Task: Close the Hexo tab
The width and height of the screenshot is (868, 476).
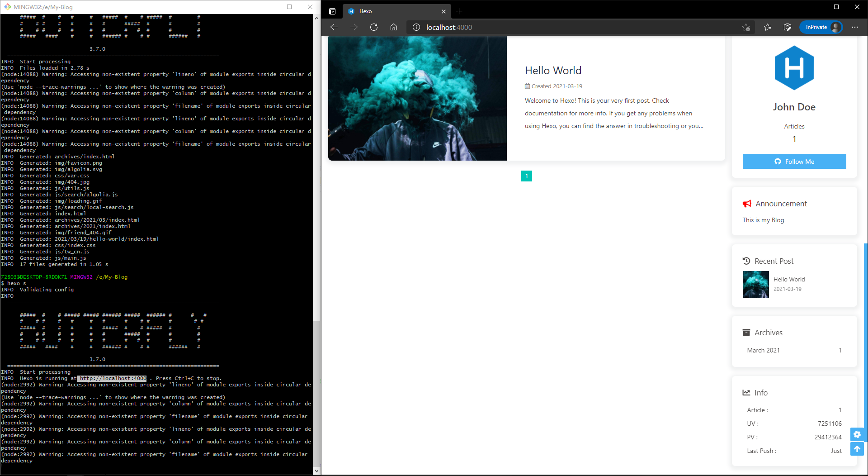Action: pyautogui.click(x=443, y=11)
